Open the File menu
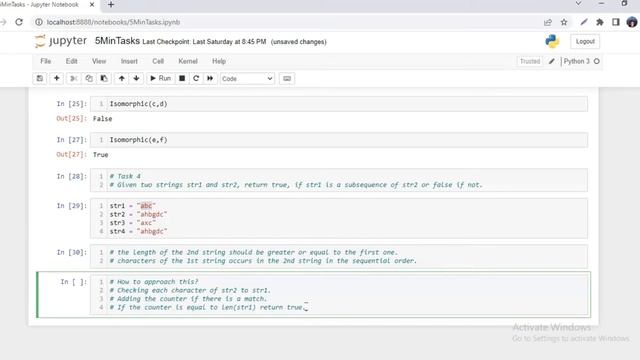Viewport: 640px width, 360px height. click(46, 61)
